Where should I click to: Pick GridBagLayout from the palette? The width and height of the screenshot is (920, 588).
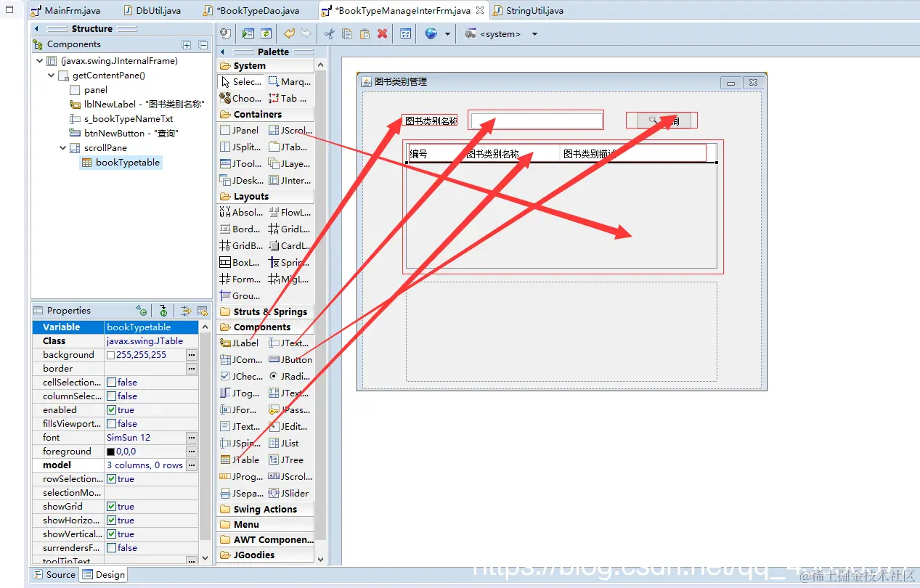coord(241,246)
